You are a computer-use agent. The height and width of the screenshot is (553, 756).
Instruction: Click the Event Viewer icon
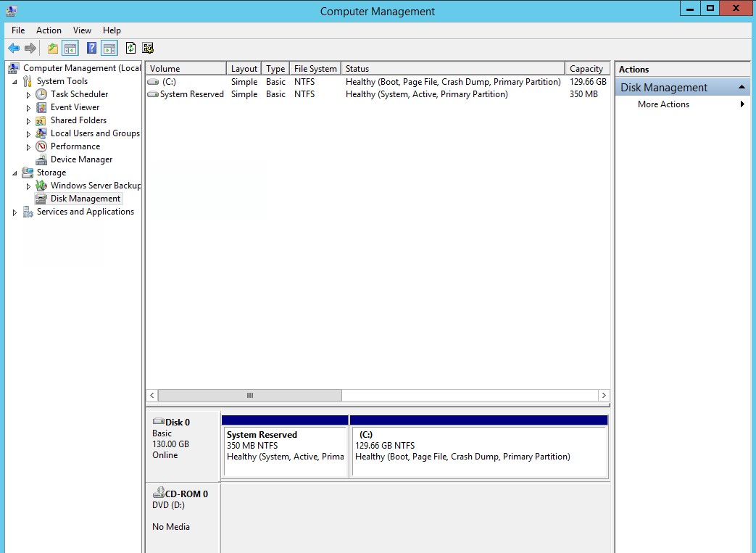tap(41, 107)
